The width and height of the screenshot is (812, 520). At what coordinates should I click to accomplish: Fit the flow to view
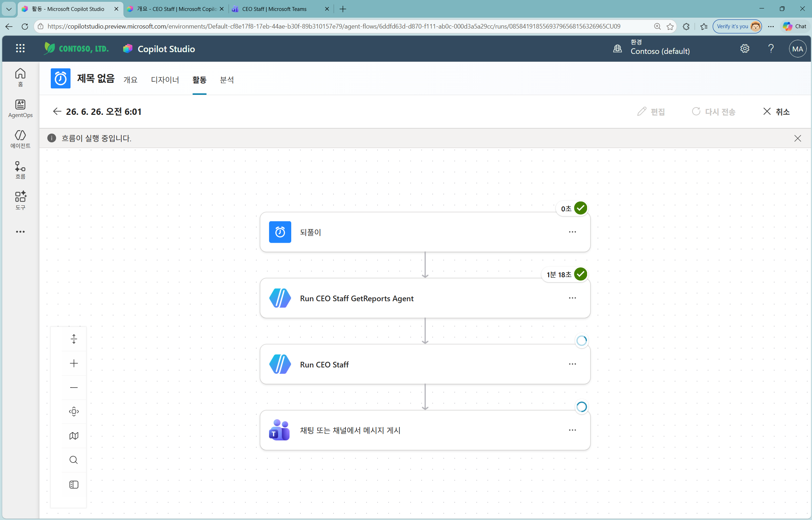[x=74, y=411]
